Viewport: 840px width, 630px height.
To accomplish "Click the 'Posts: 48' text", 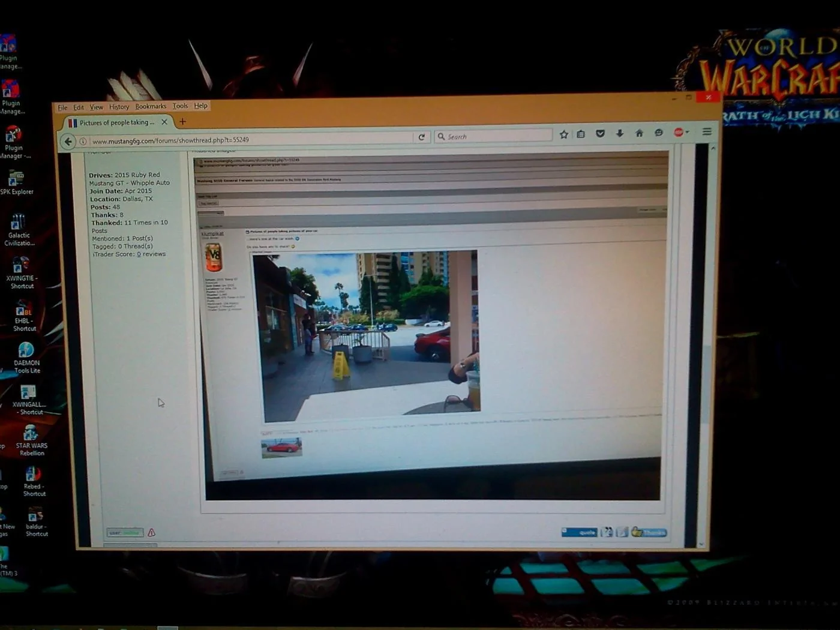I will coord(105,207).
